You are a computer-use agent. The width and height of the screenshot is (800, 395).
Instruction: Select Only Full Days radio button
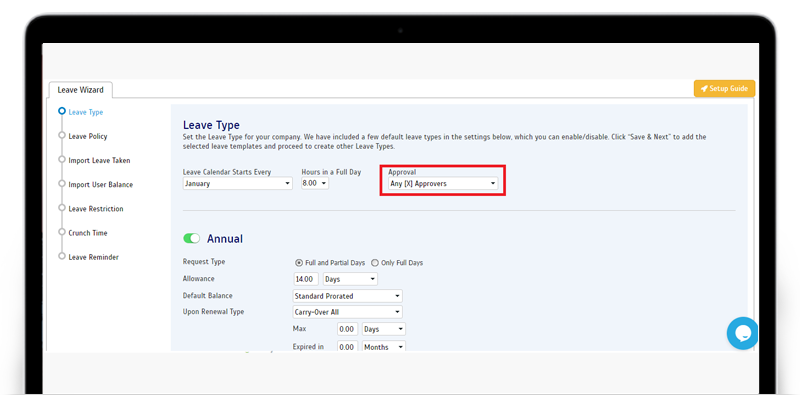point(375,263)
